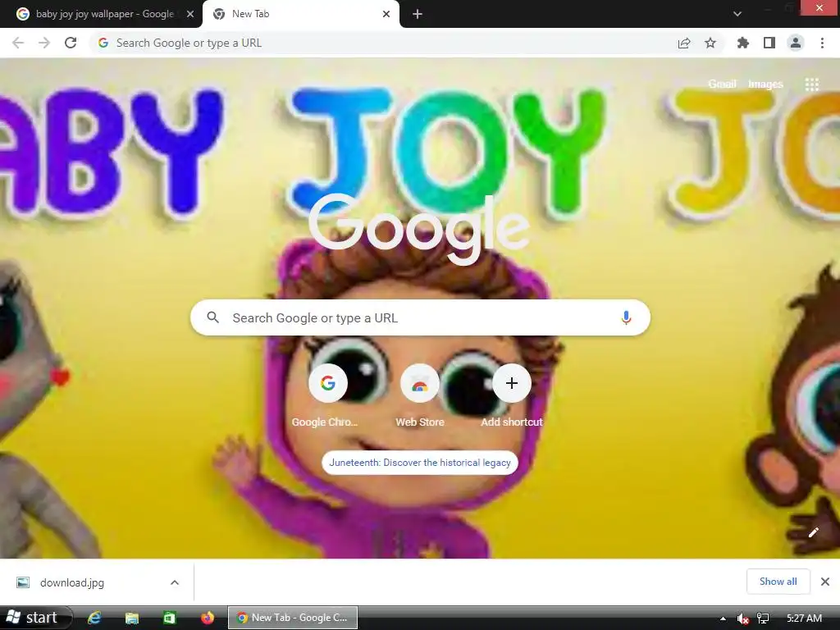Expand the tab search chevron
This screenshot has height=630, width=840.
tap(737, 14)
